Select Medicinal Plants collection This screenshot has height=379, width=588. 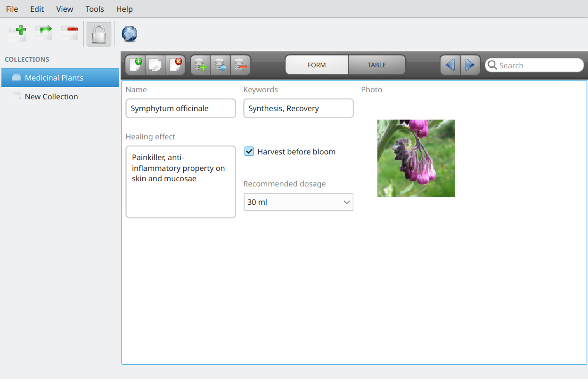tap(60, 78)
